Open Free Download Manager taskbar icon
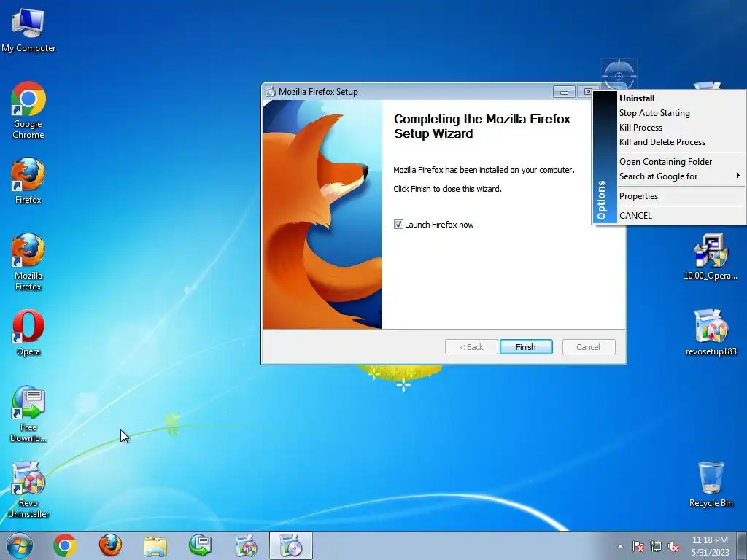The image size is (747, 560). (200, 545)
